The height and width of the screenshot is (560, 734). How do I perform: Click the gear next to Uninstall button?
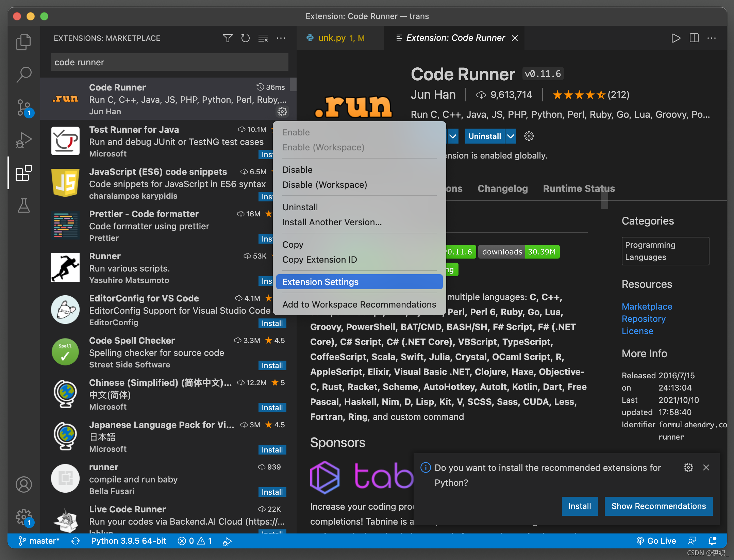pos(529,136)
